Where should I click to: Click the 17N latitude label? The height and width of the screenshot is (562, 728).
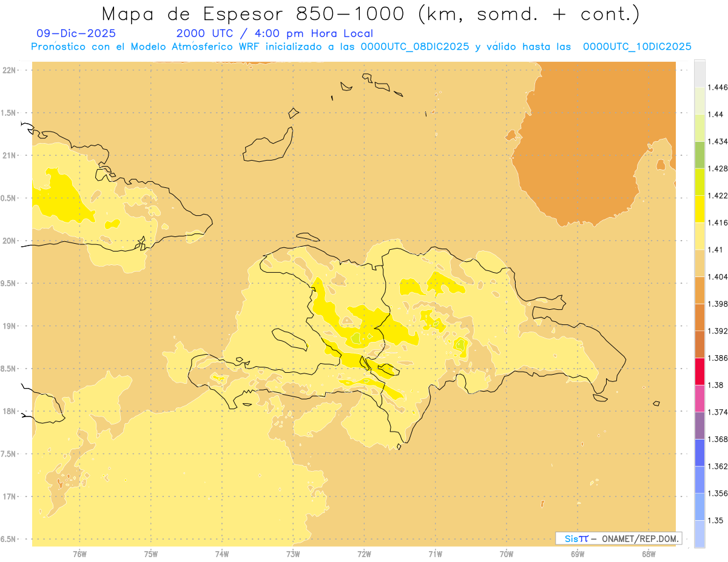tap(9, 497)
